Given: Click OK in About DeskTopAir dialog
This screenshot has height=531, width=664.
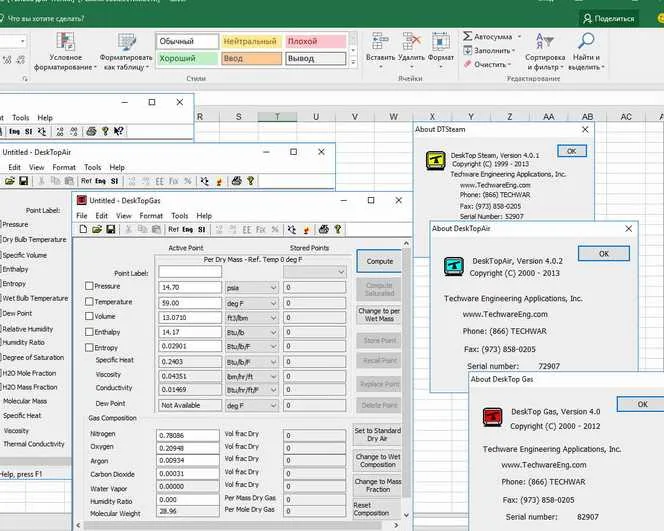Looking at the screenshot, I should click(x=603, y=254).
